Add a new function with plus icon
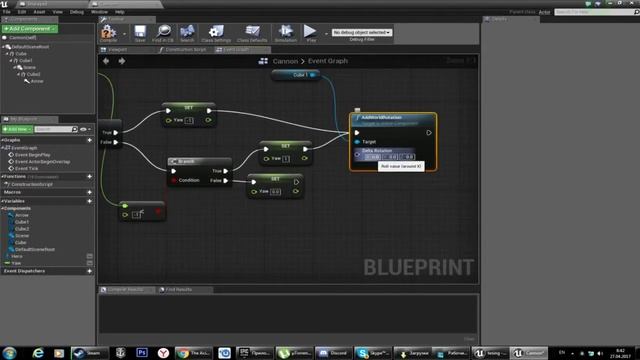The height and width of the screenshot is (360, 640). pos(89,176)
